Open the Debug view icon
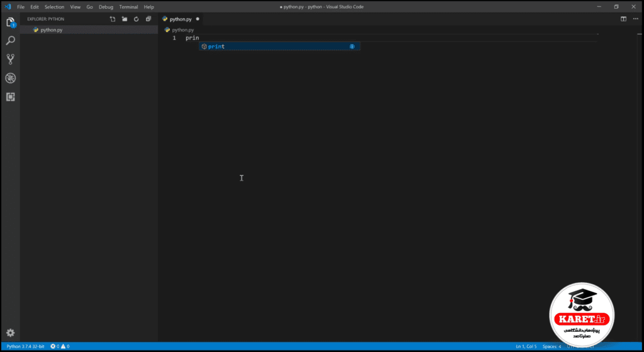Screen dimensions: 644x352 pos(10,78)
